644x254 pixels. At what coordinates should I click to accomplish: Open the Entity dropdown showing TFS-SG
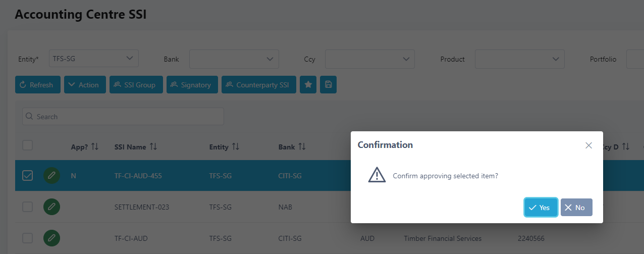click(93, 59)
